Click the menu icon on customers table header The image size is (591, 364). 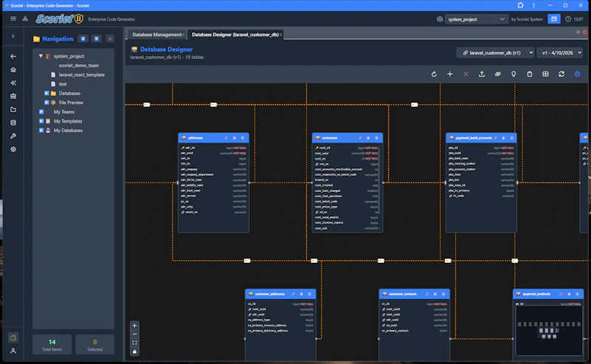pos(376,138)
